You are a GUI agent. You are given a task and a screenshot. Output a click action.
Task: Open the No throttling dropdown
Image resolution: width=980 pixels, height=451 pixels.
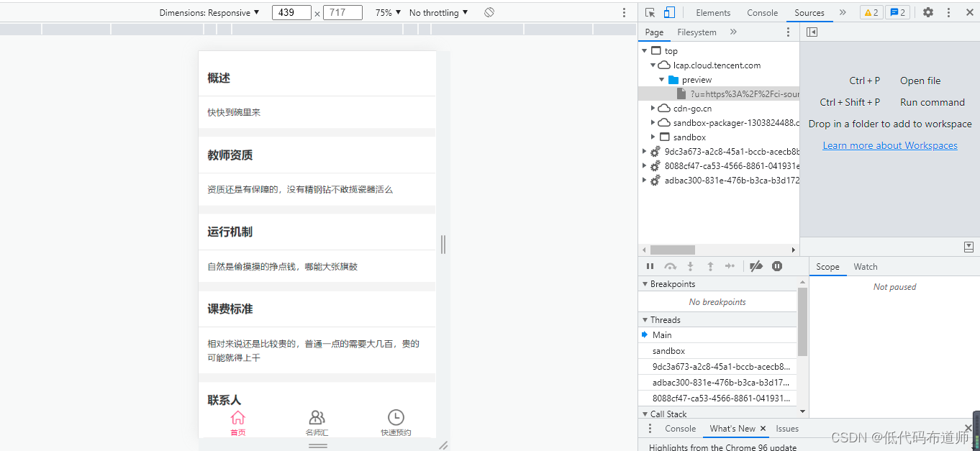pyautogui.click(x=438, y=12)
